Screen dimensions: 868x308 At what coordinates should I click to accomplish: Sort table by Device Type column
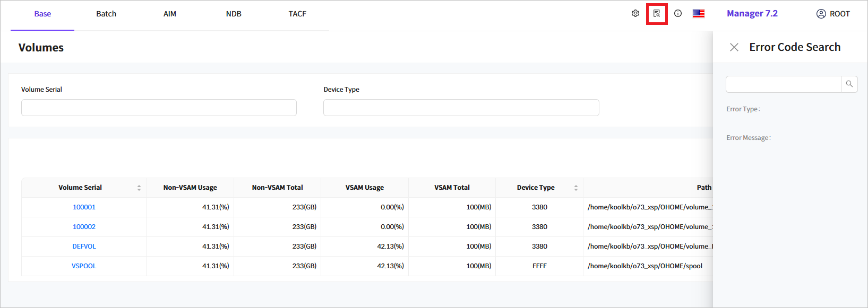[575, 188]
